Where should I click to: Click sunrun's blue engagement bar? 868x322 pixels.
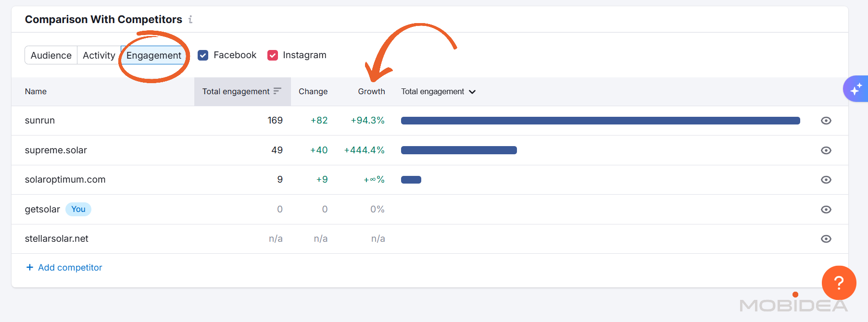(599, 121)
